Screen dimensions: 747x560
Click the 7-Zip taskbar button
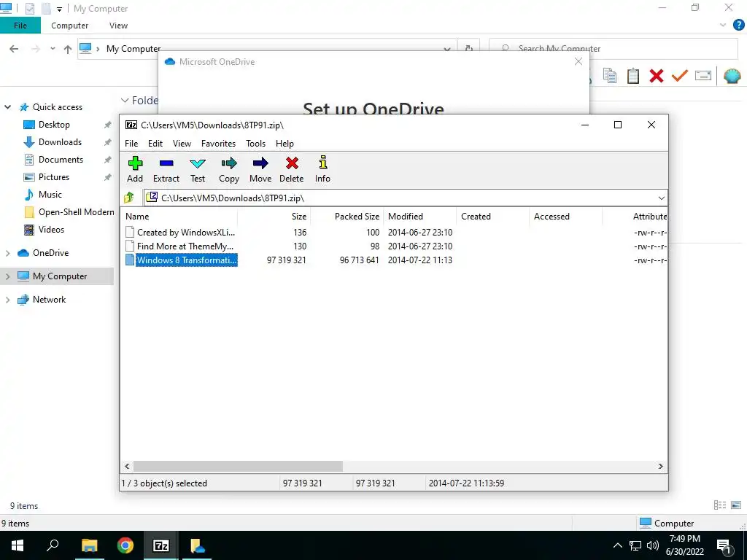[161, 545]
